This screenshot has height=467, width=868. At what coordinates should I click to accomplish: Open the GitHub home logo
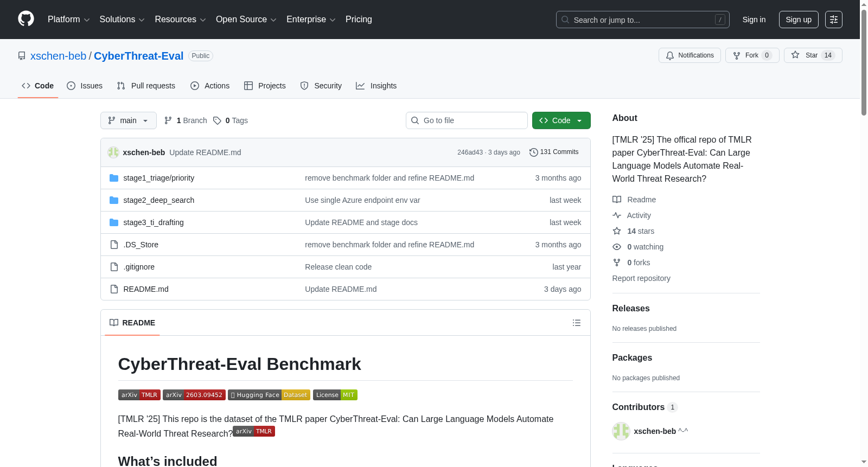click(x=26, y=19)
